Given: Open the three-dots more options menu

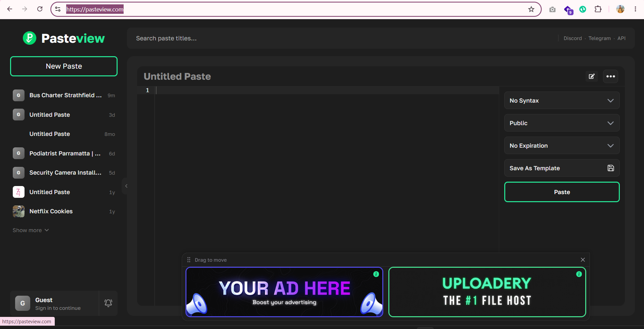Looking at the screenshot, I should pos(610,76).
